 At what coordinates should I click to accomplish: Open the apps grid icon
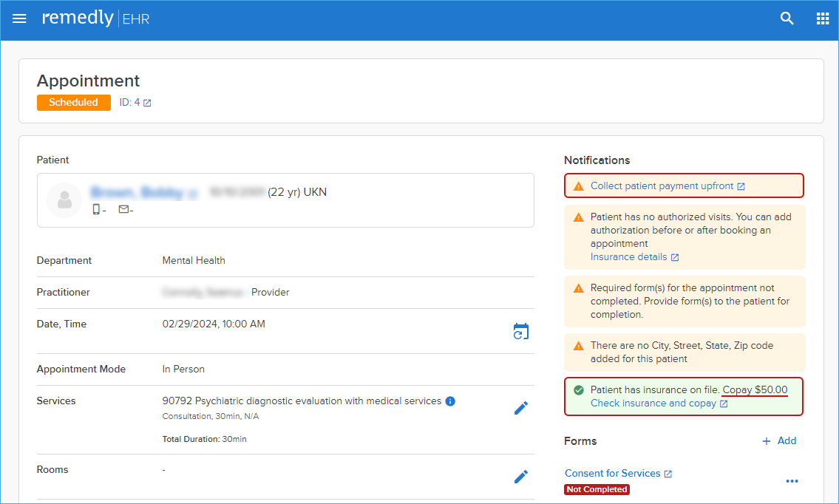click(823, 18)
